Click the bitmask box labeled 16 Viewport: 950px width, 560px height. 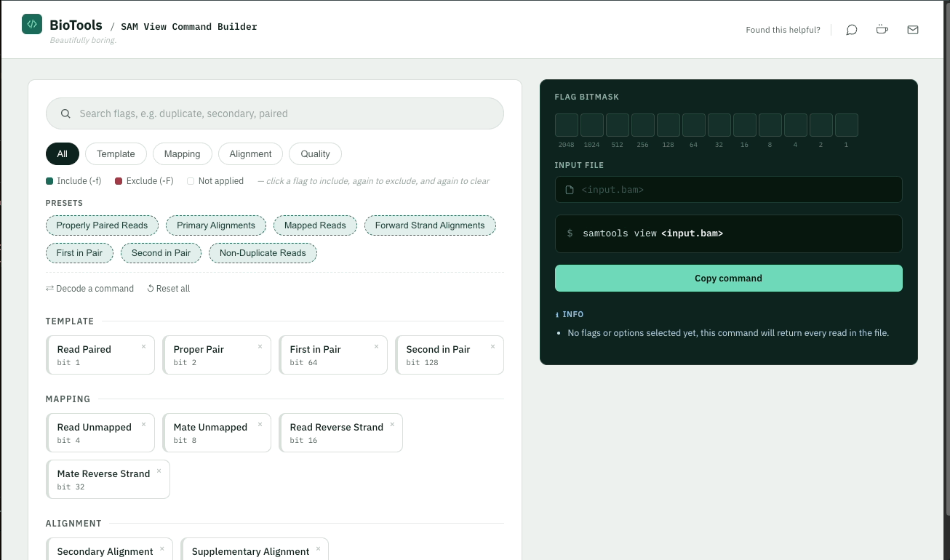click(745, 125)
